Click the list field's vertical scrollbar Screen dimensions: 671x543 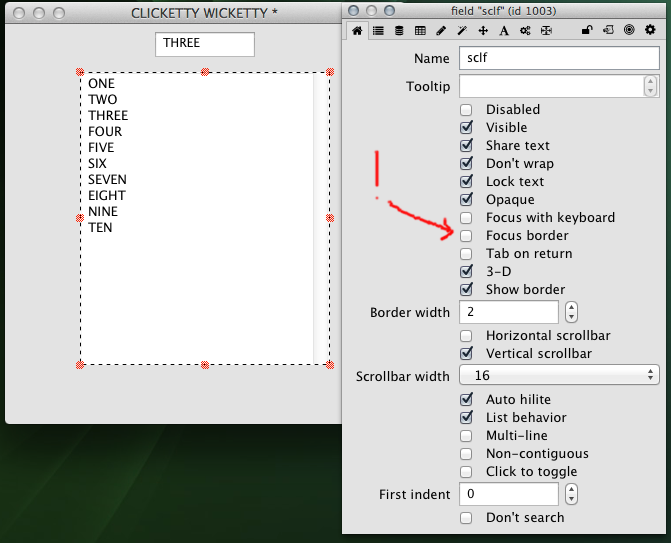click(x=320, y=218)
